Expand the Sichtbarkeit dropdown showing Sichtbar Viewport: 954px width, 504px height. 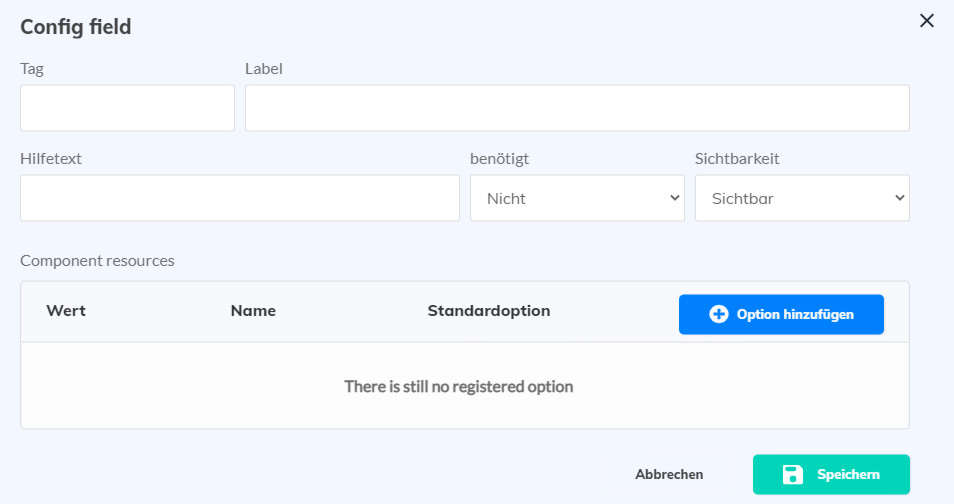click(x=802, y=198)
